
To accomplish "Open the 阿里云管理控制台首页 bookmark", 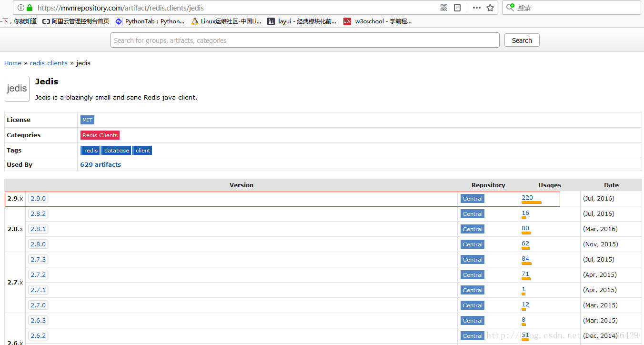I will [x=76, y=21].
